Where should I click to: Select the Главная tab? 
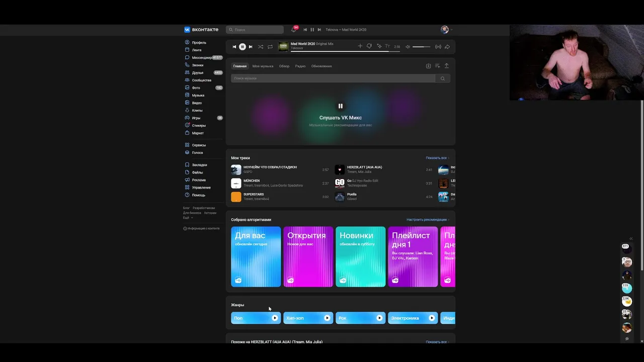pyautogui.click(x=240, y=66)
